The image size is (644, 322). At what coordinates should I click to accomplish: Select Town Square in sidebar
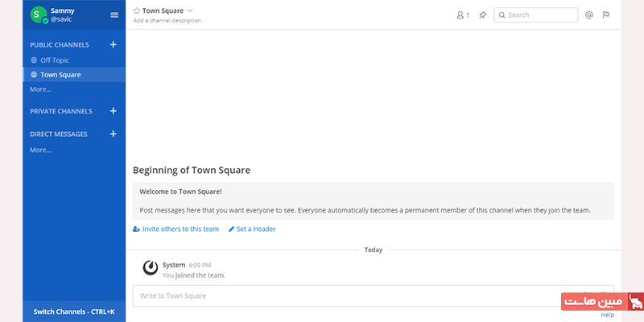[60, 75]
